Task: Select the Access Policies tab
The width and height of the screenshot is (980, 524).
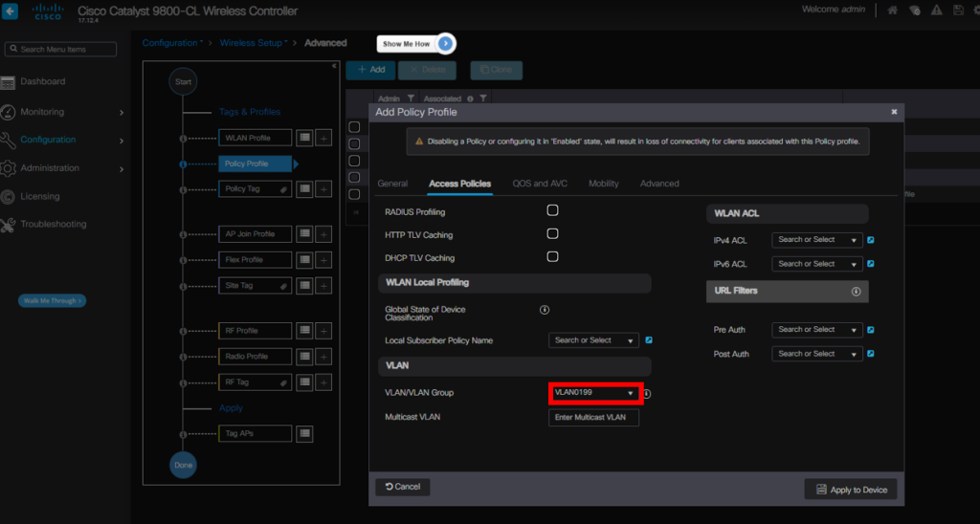Action: tap(460, 184)
